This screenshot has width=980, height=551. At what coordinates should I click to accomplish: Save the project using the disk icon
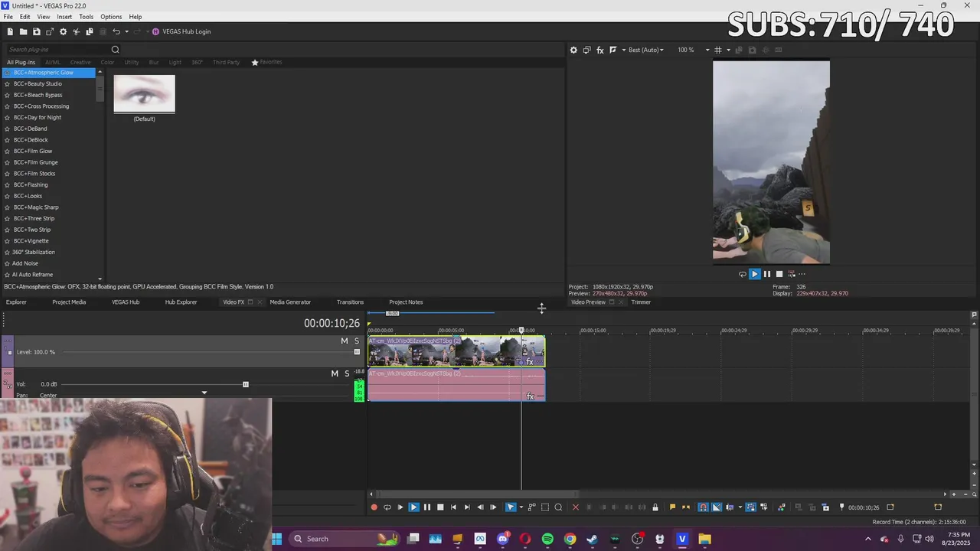(36, 31)
